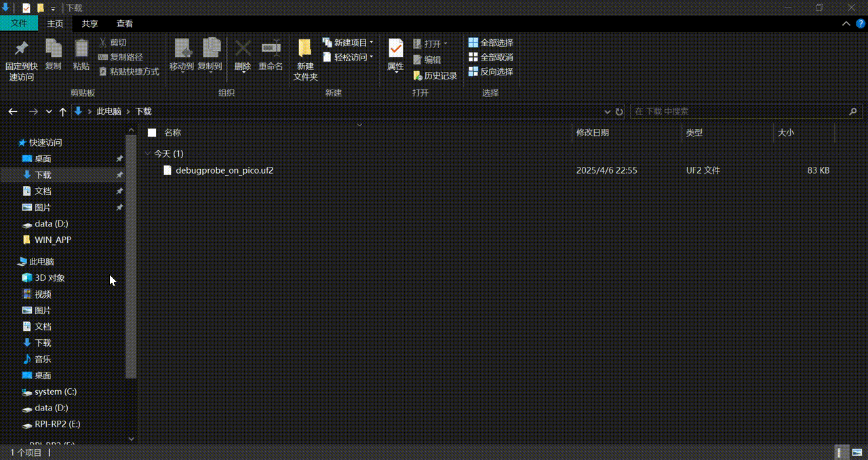Open 视频 in the navigation pane
868x460 pixels.
click(x=43, y=294)
